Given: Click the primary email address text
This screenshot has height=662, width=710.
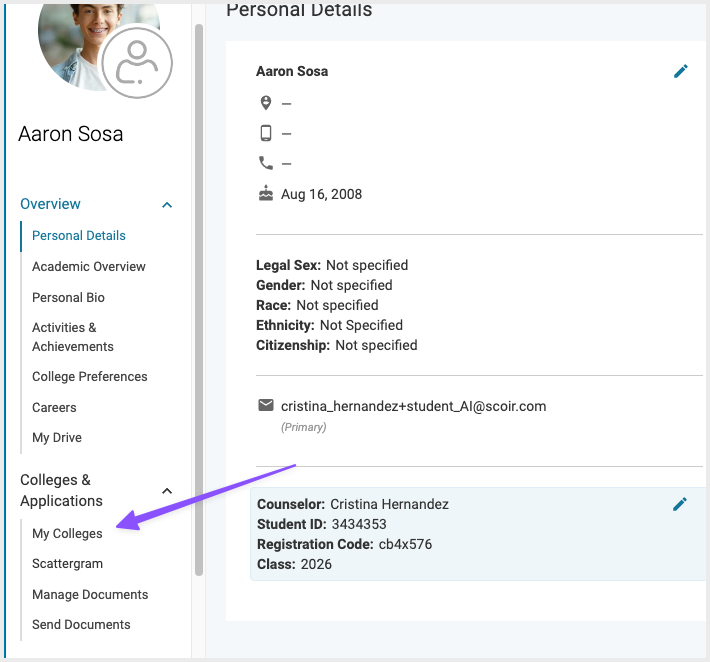Looking at the screenshot, I should (413, 406).
